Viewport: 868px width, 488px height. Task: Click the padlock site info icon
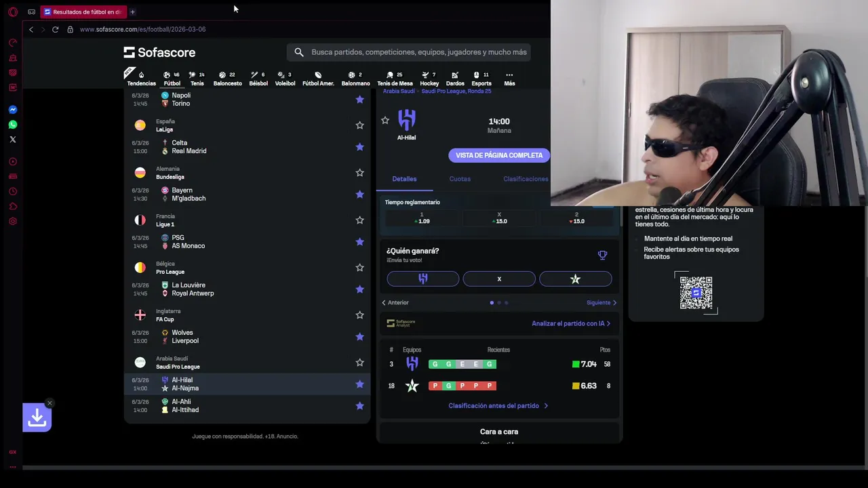point(70,29)
